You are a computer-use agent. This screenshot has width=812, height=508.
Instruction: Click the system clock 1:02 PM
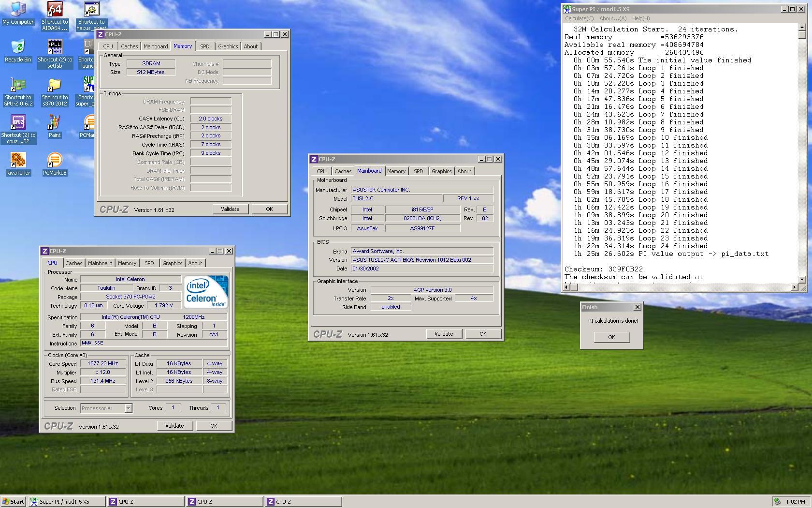(795, 502)
